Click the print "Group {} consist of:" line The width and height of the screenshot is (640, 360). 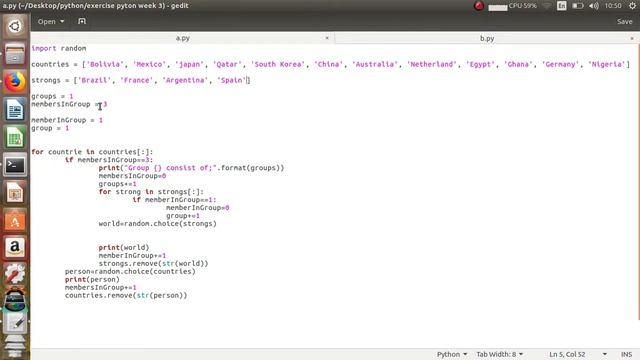(191, 168)
